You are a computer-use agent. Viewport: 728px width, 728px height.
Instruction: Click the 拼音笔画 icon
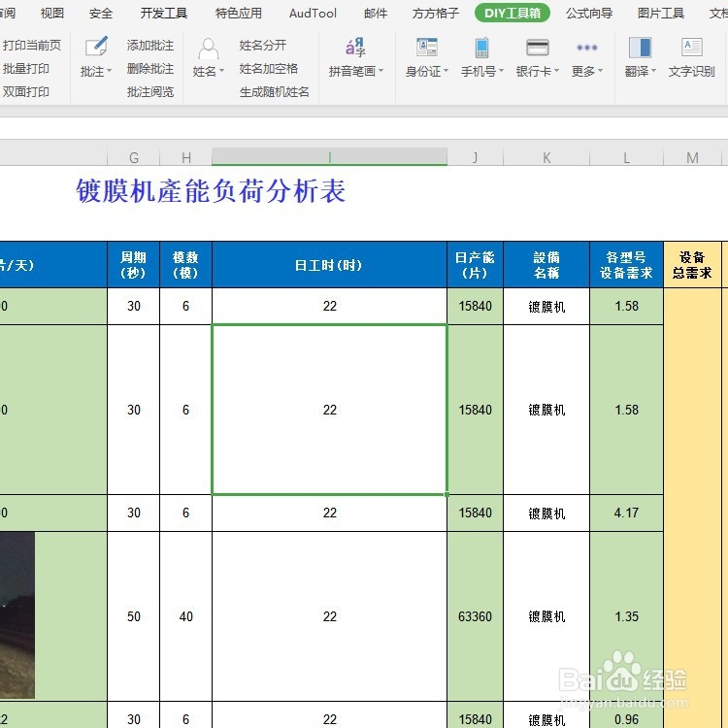pyautogui.click(x=355, y=47)
